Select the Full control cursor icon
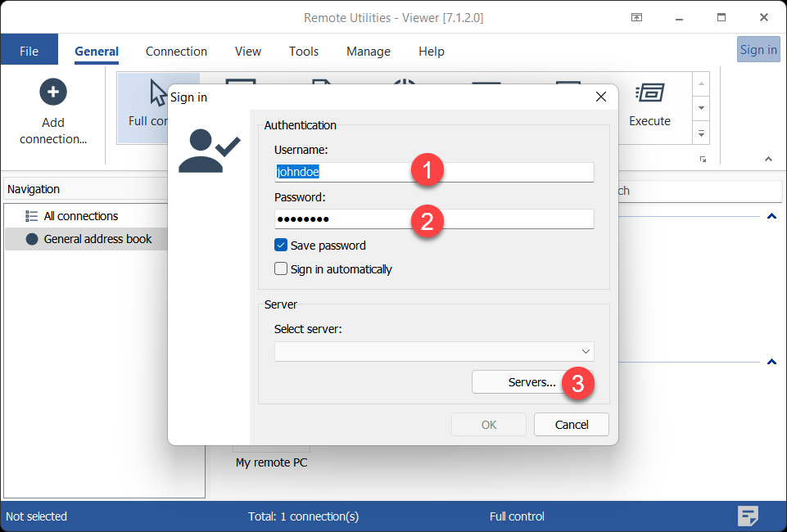The width and height of the screenshot is (787, 532). point(158,92)
